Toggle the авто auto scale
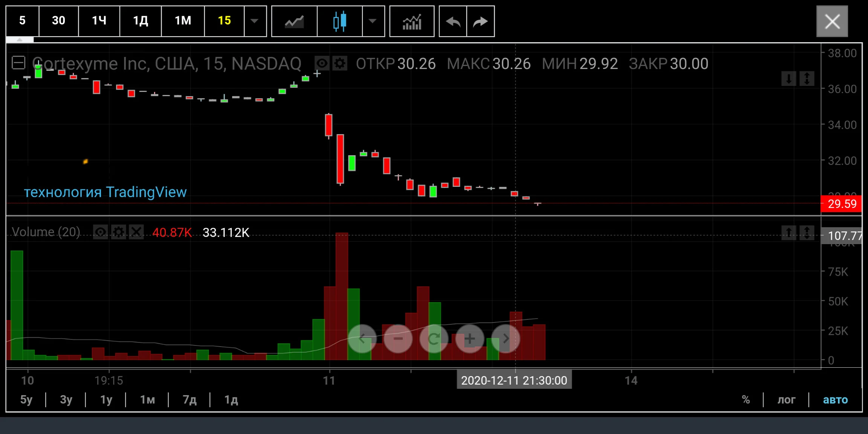The image size is (868, 434). pyautogui.click(x=835, y=400)
